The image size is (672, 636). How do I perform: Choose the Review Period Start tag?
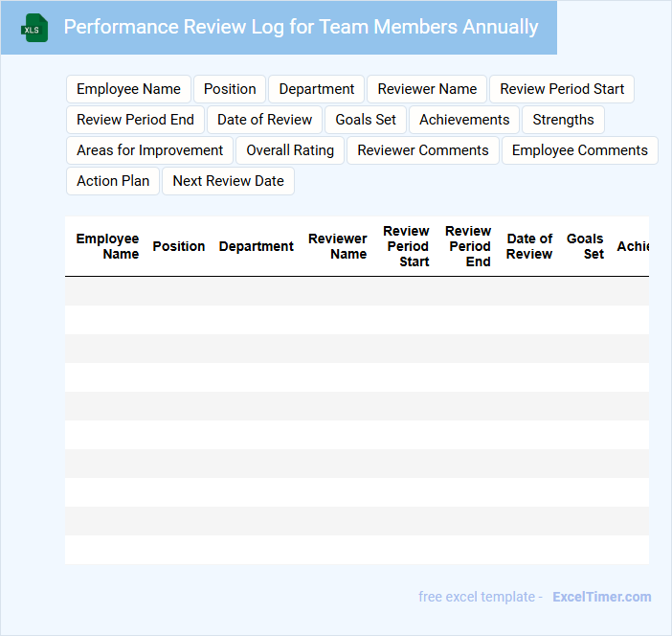click(x=562, y=89)
